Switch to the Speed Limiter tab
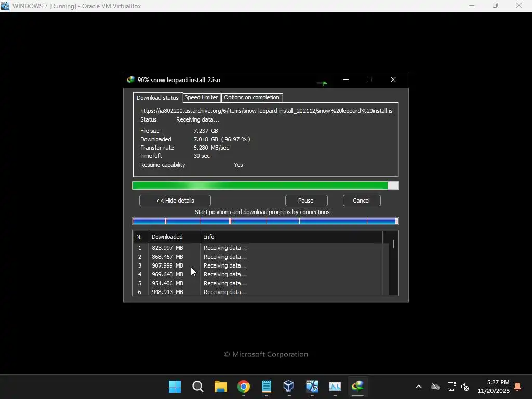This screenshot has width=532, height=399. tap(201, 97)
